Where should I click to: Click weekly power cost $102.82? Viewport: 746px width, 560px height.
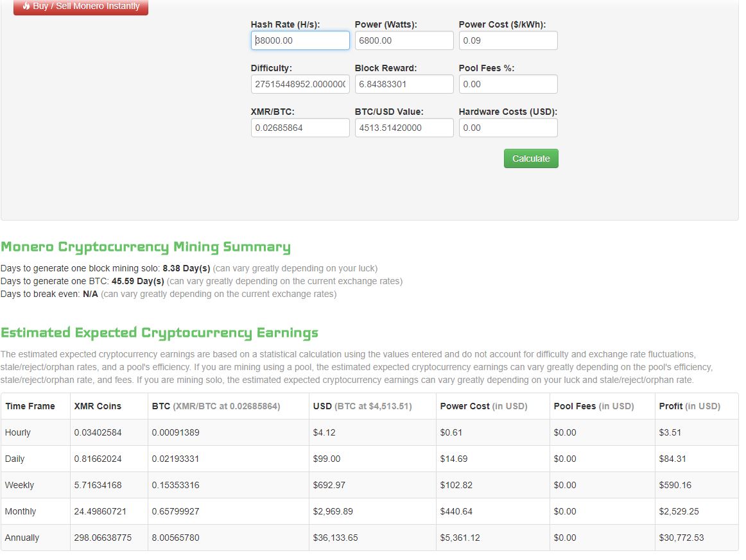tap(456, 485)
